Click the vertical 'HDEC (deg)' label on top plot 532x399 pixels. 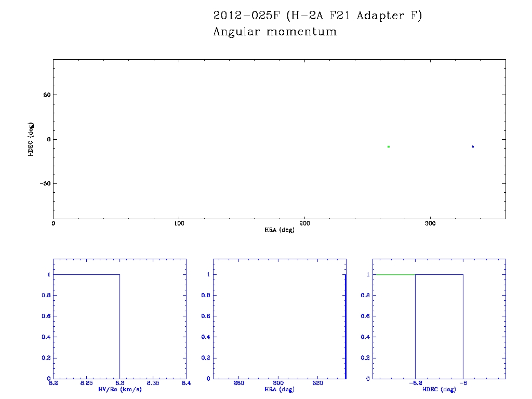(31, 139)
